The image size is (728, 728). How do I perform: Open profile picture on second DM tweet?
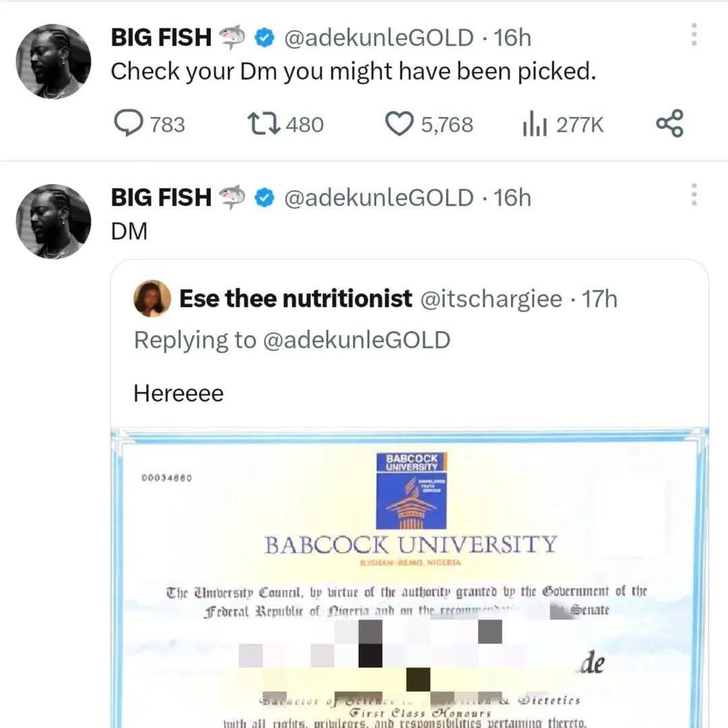[53, 222]
